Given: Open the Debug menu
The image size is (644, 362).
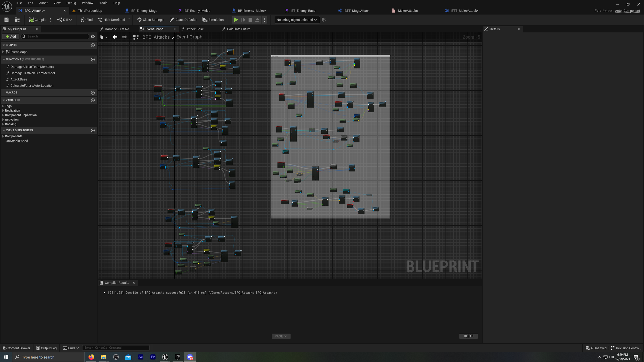Looking at the screenshot, I should tap(71, 3).
